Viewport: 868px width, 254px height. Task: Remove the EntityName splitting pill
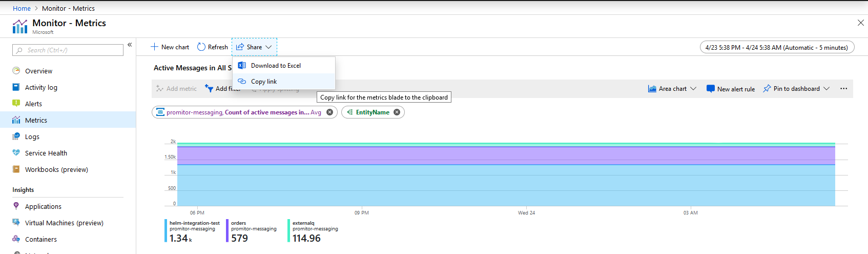pyautogui.click(x=397, y=112)
